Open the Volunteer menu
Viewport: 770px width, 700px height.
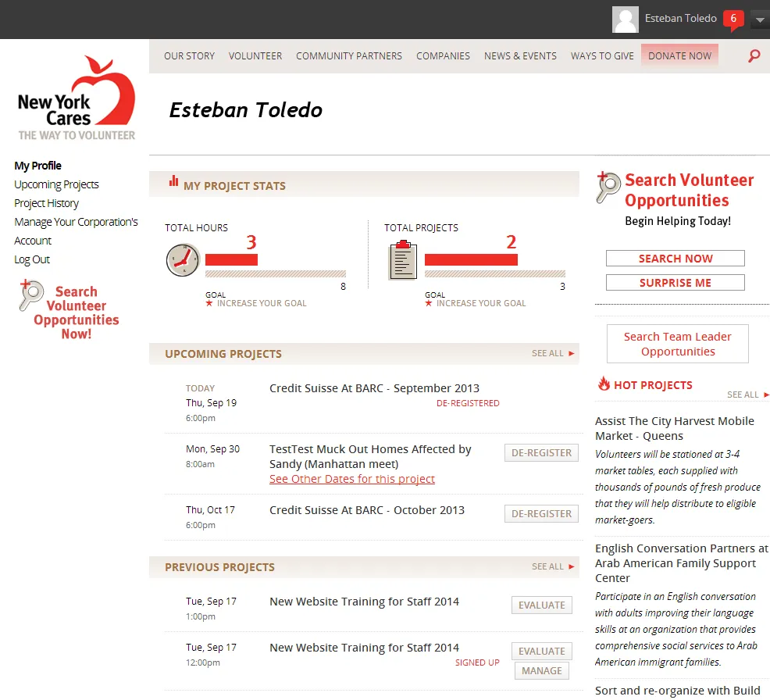tap(255, 56)
